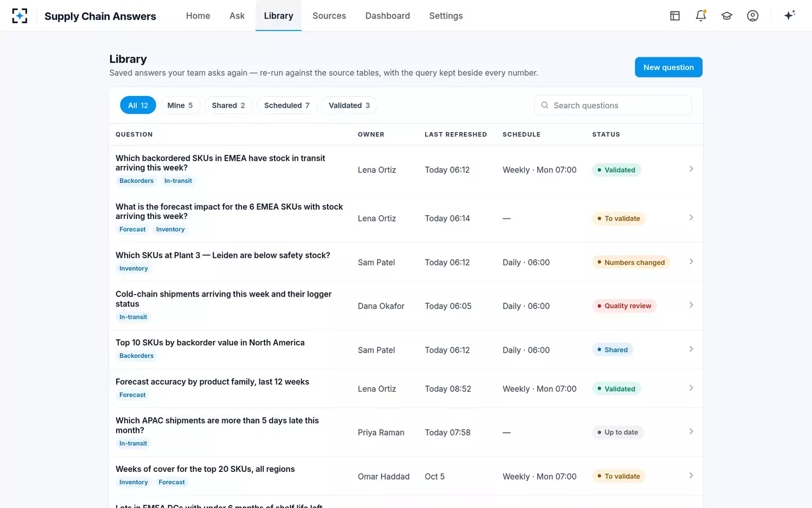Focus the Search questions field
This screenshot has width=812, height=508.
(x=613, y=106)
